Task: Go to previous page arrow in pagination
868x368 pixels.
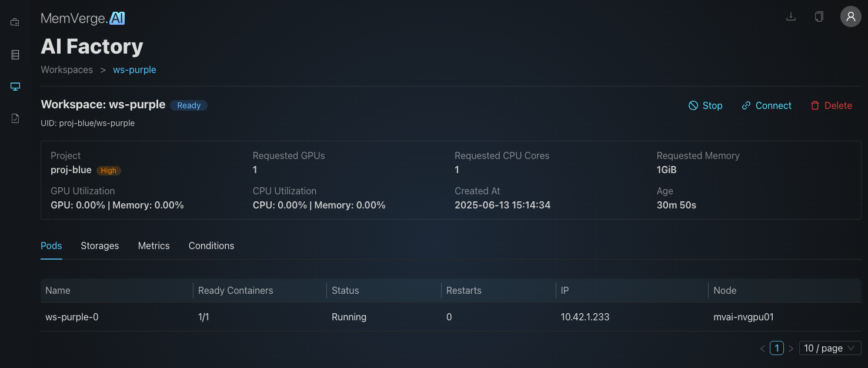Action: coord(763,349)
